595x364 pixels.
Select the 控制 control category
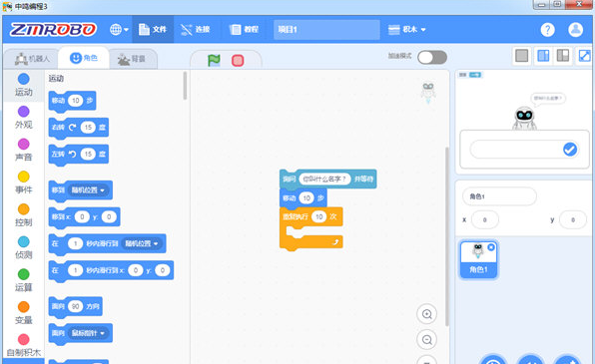click(x=24, y=215)
